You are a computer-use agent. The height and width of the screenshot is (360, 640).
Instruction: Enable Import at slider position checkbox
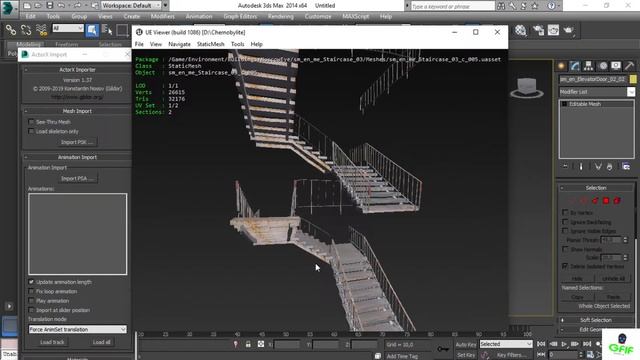[x=31, y=310]
